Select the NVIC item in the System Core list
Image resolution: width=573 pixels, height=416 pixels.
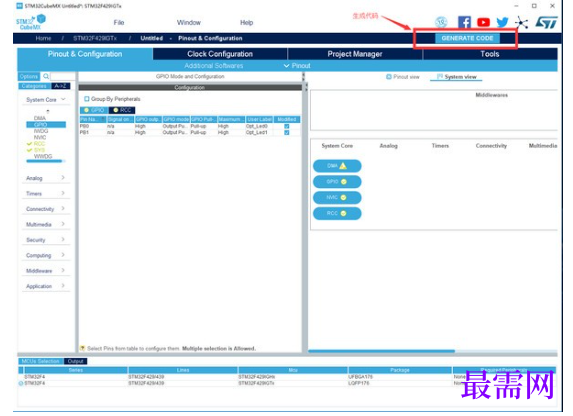[x=40, y=137]
